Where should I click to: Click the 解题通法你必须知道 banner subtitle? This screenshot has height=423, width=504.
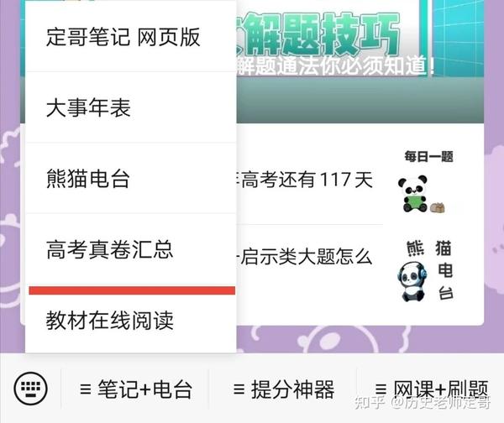(x=336, y=66)
